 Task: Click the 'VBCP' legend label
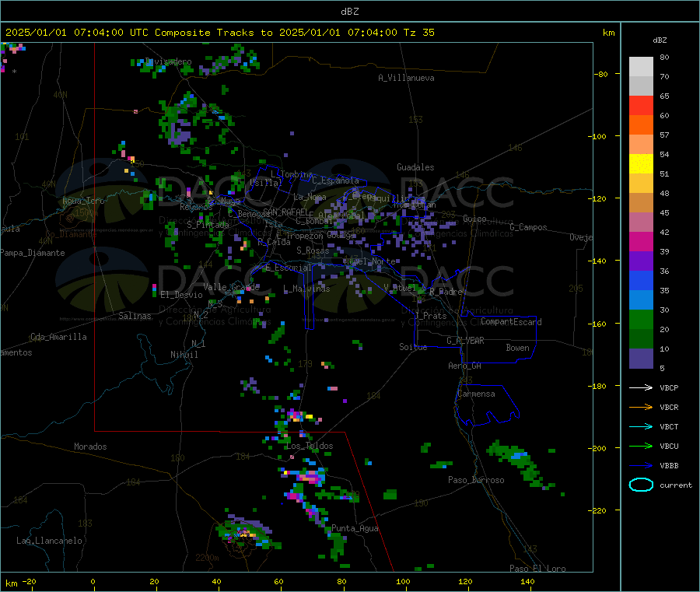(669, 387)
